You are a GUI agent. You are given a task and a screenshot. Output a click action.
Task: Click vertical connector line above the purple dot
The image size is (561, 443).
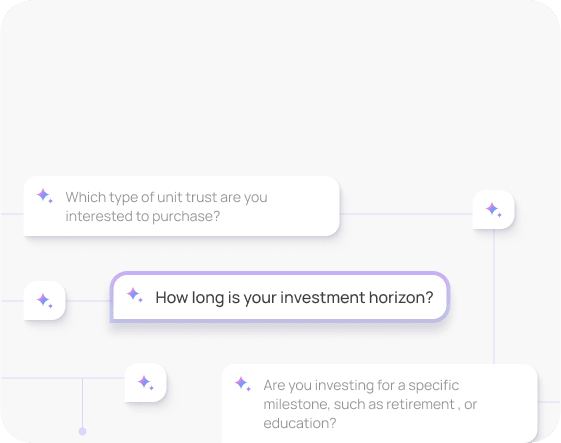pos(83,403)
